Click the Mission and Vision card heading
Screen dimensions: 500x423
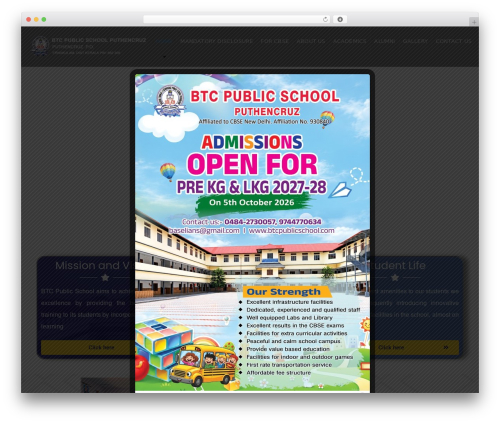coord(95,265)
